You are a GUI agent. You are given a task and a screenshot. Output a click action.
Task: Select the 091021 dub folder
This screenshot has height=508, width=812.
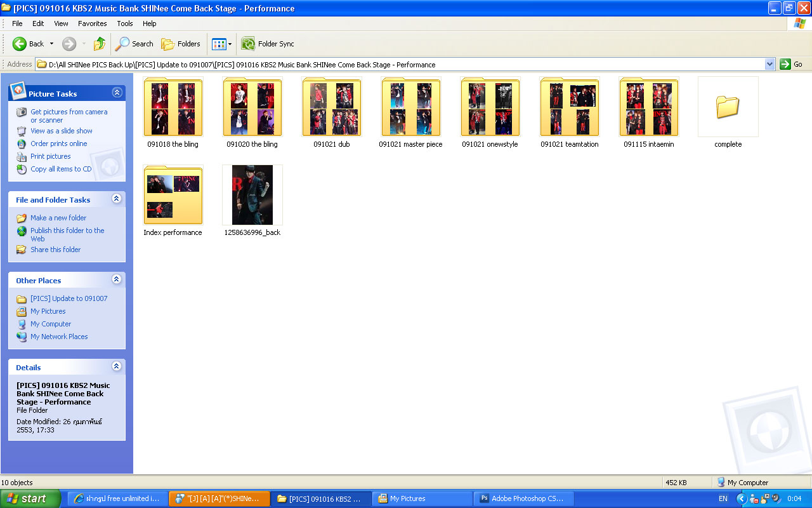[x=332, y=113]
